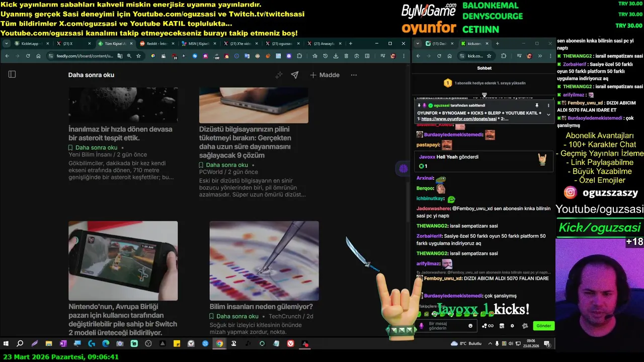Image resolution: width=644 pixels, height=362 pixels.
Task: Open history clock icon in Feedly browser toolbar
Action: 326,56
